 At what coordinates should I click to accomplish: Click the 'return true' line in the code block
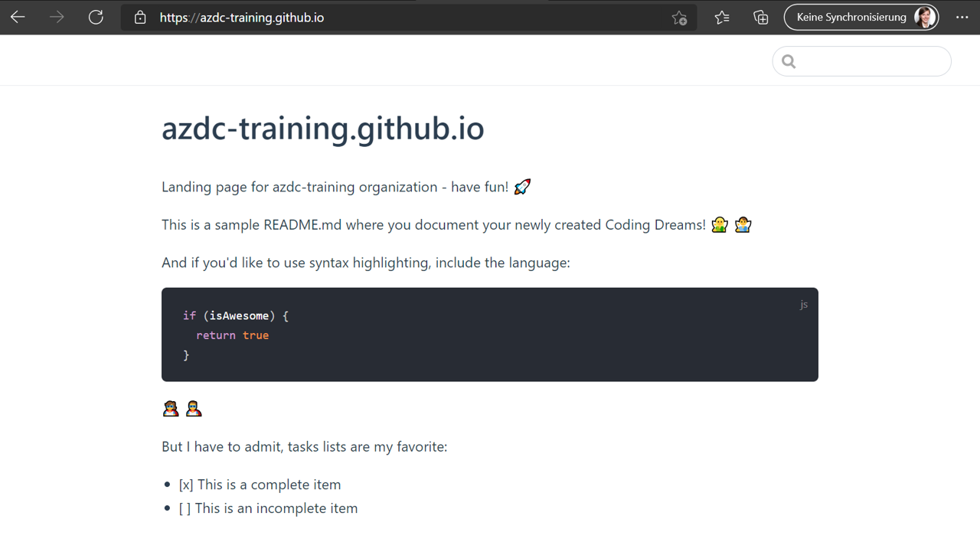click(x=232, y=335)
